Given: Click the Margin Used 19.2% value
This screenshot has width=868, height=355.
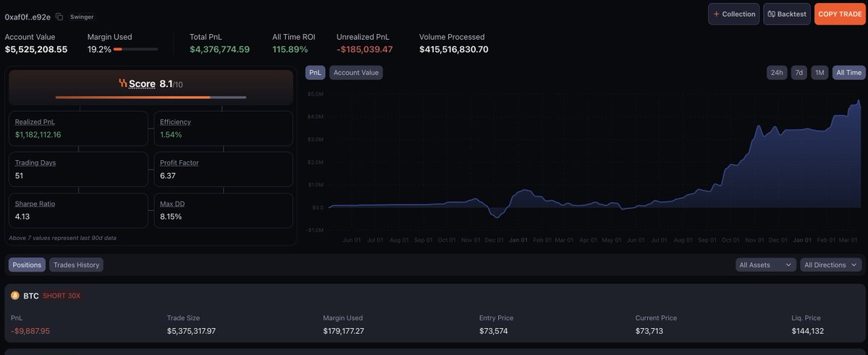Looking at the screenshot, I should pyautogui.click(x=99, y=49).
